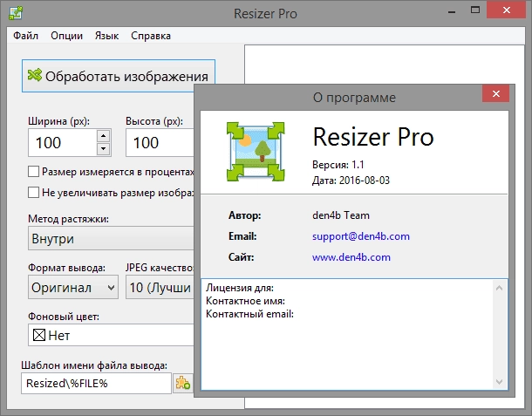Click the Версия: 1.1 text
The height and width of the screenshot is (416, 532).
click(x=338, y=165)
